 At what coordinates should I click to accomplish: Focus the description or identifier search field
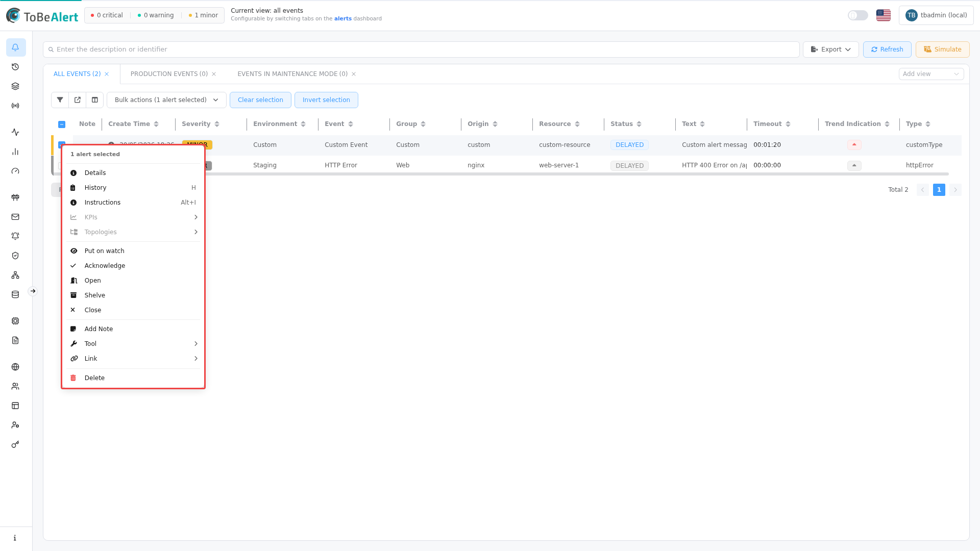(x=421, y=49)
